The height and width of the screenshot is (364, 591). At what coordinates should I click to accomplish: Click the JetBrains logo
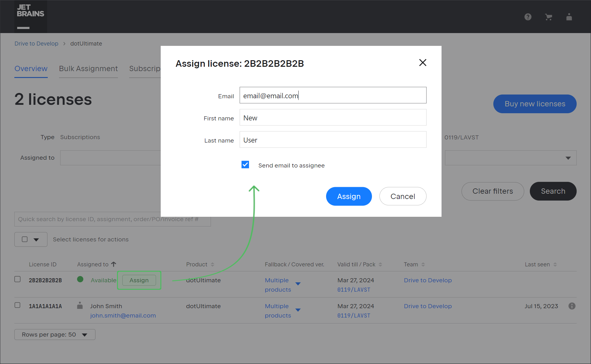click(31, 16)
